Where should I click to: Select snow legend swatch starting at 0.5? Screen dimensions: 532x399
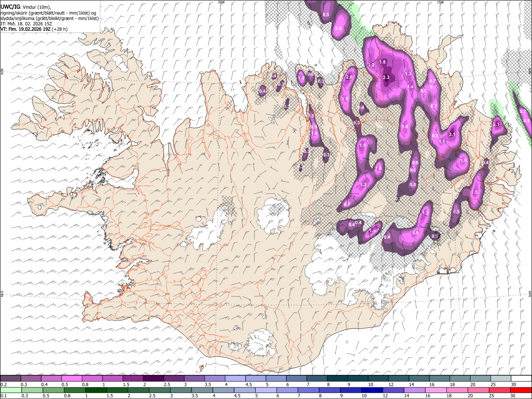tap(71, 379)
